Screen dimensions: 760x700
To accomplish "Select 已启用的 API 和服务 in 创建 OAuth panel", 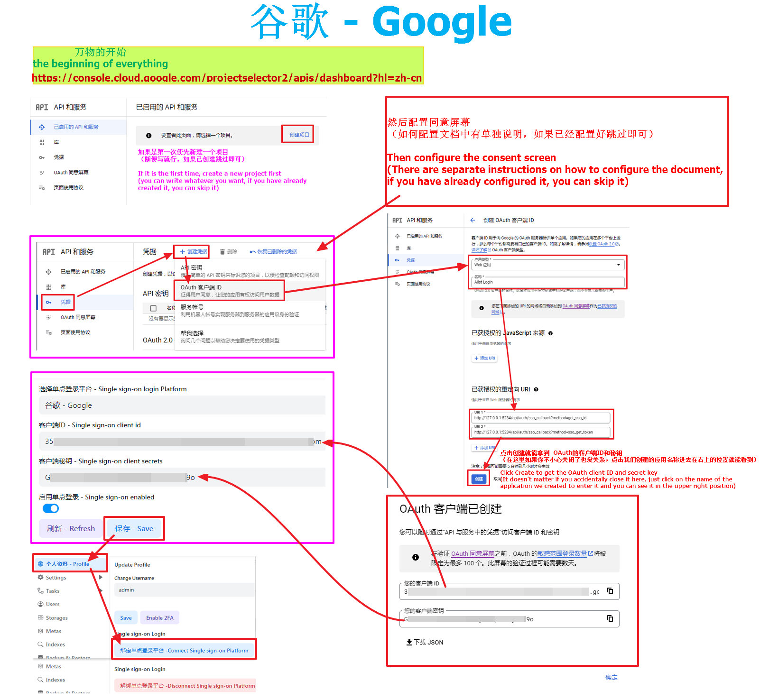I will pyautogui.click(x=425, y=236).
